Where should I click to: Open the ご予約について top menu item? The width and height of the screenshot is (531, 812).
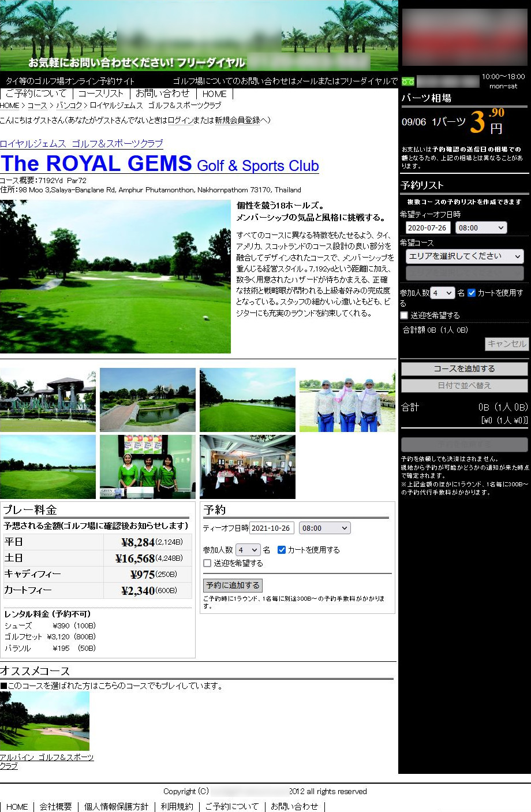36,94
